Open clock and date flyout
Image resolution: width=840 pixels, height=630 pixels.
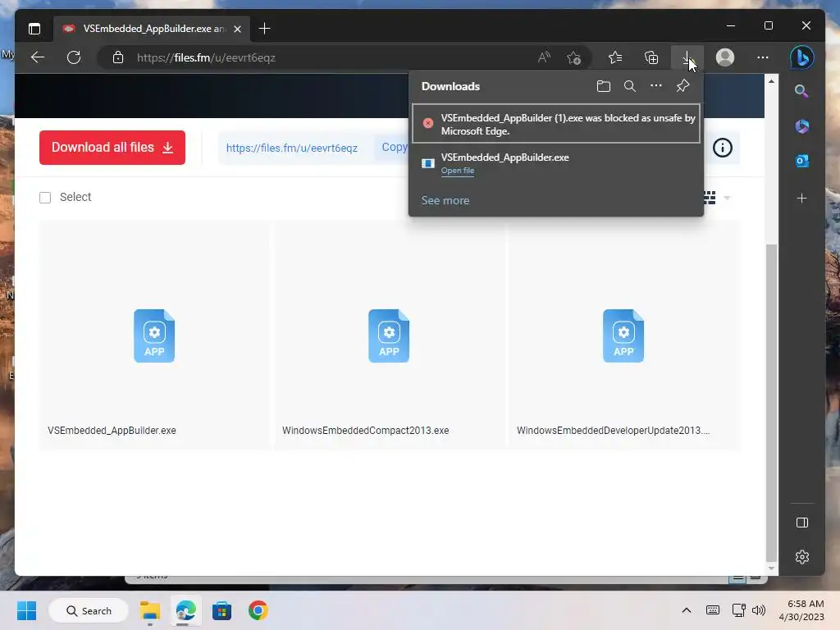(x=801, y=610)
